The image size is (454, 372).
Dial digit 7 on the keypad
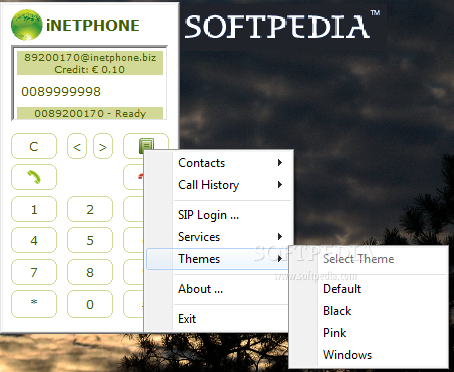pos(34,272)
